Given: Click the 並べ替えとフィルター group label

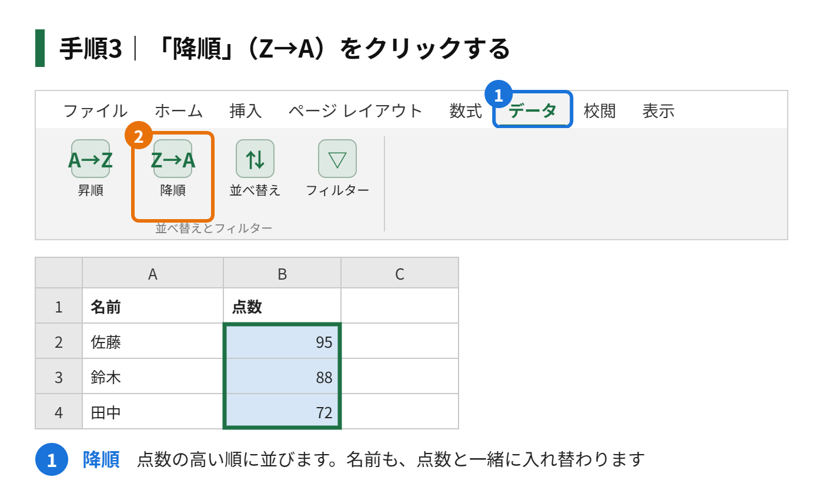Looking at the screenshot, I should click(214, 228).
